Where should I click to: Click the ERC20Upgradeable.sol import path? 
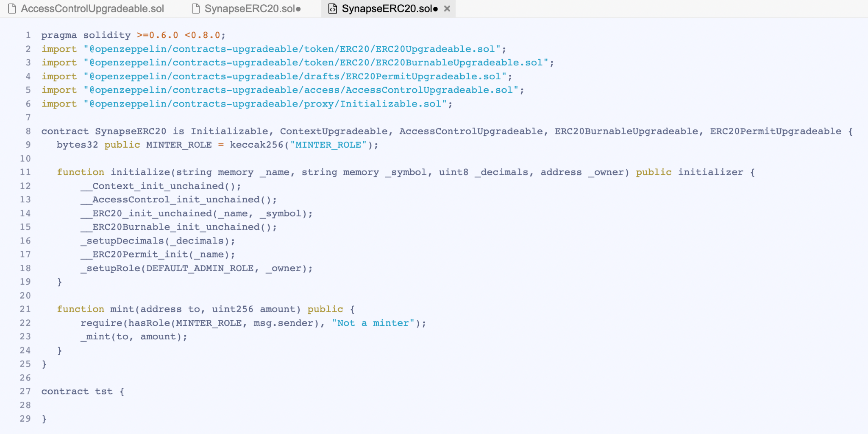point(292,49)
